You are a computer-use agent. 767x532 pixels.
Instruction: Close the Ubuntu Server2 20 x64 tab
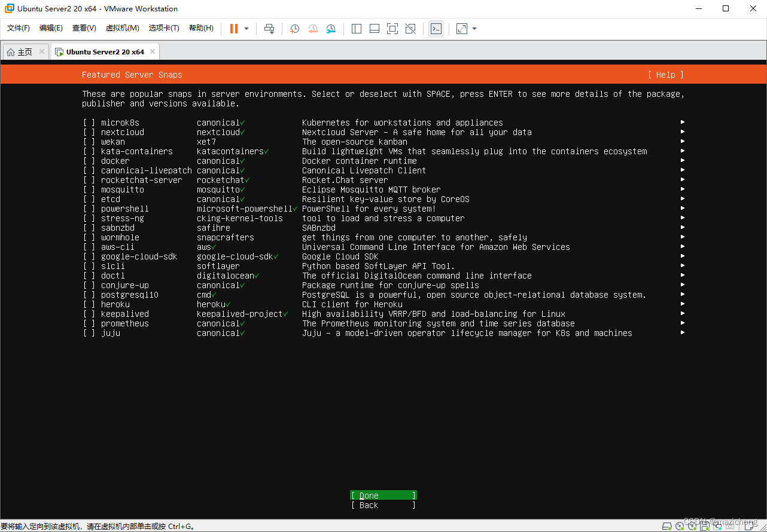point(153,51)
